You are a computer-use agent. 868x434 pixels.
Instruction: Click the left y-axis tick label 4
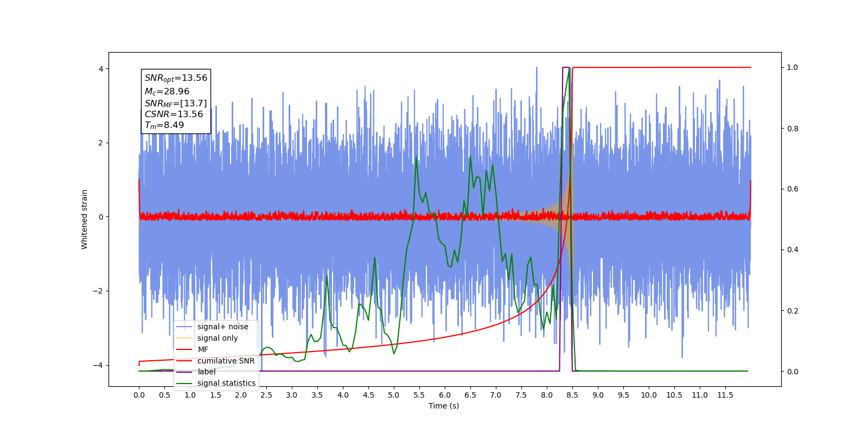click(x=101, y=69)
